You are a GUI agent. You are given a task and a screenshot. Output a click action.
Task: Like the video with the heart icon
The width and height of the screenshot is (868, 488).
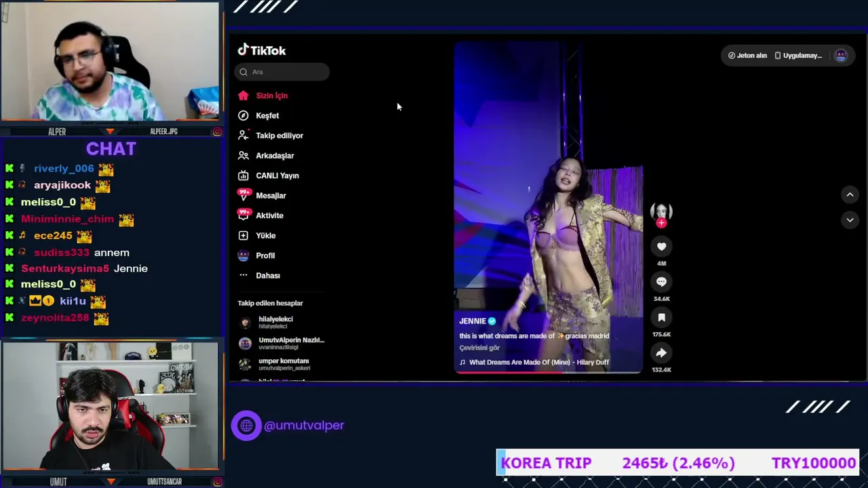click(661, 247)
